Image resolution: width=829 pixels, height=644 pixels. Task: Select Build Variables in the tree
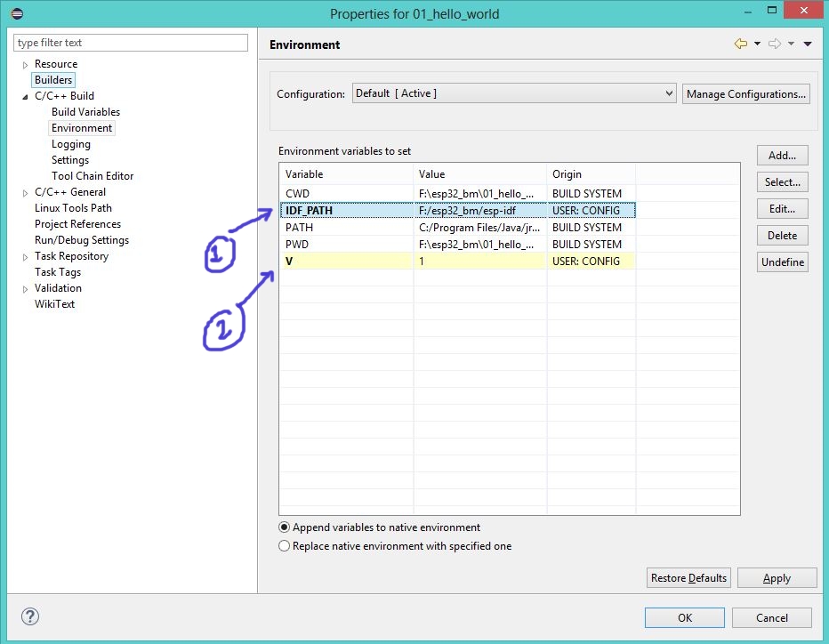85,112
